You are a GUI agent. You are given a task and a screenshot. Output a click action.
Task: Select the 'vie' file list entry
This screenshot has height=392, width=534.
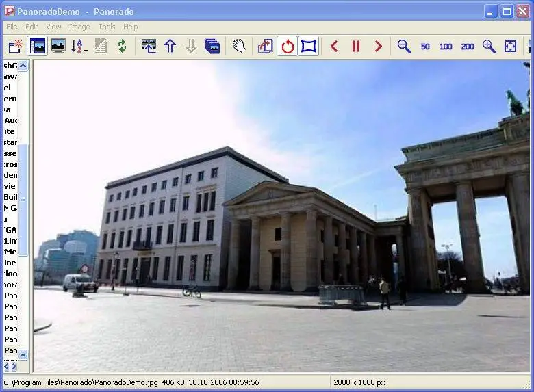(10, 186)
